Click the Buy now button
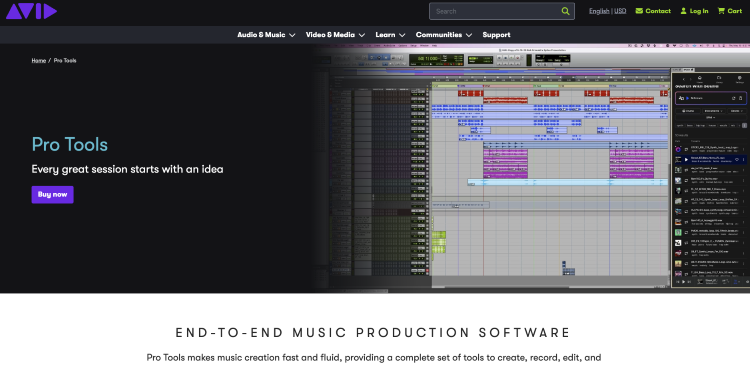 (53, 195)
